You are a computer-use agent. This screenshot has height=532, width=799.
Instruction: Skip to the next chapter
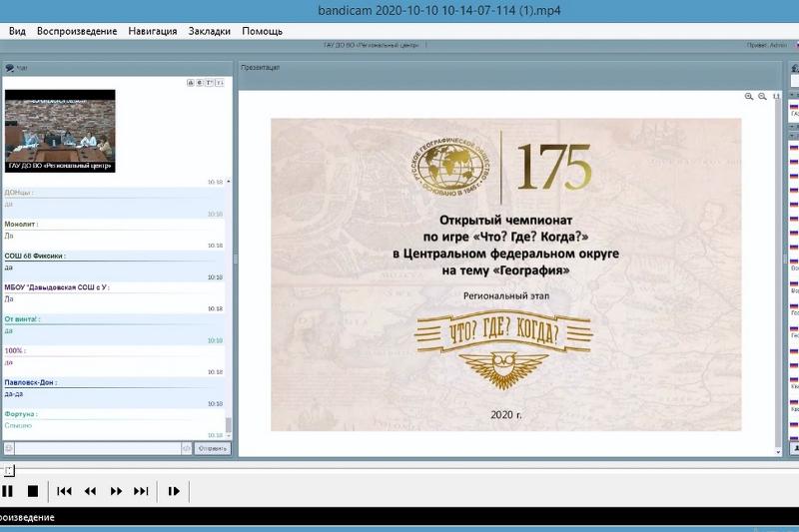[x=141, y=491]
